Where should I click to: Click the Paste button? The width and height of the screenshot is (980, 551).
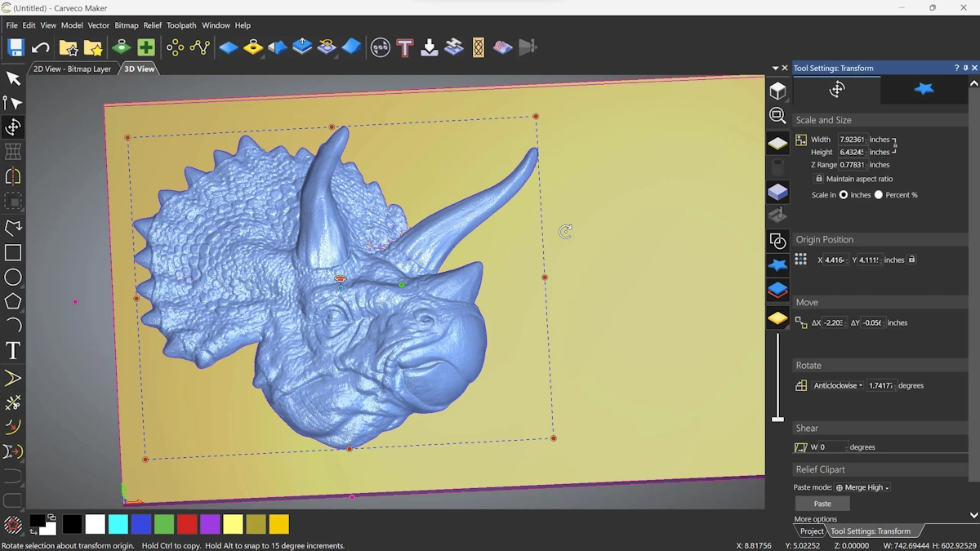coord(822,504)
